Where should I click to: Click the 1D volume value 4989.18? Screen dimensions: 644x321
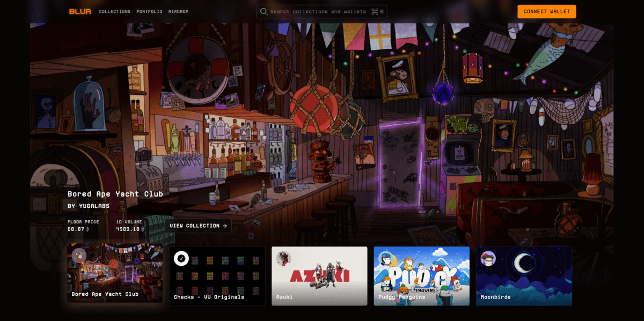click(x=128, y=229)
